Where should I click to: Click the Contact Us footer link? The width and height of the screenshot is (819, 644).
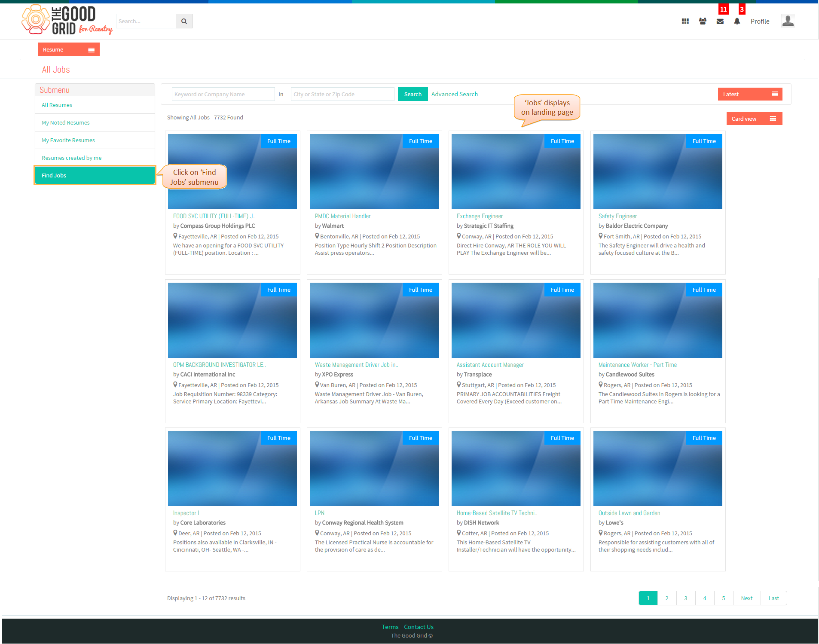pos(419,627)
